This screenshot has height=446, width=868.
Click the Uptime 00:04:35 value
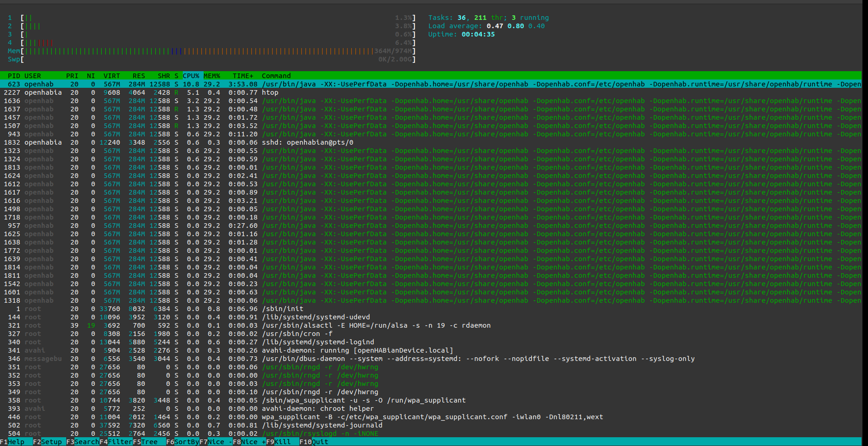(478, 34)
